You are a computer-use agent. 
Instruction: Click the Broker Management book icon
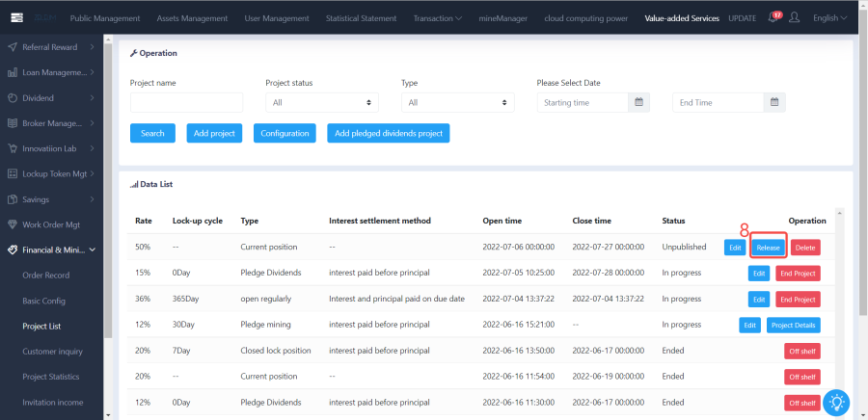pyautogui.click(x=13, y=124)
